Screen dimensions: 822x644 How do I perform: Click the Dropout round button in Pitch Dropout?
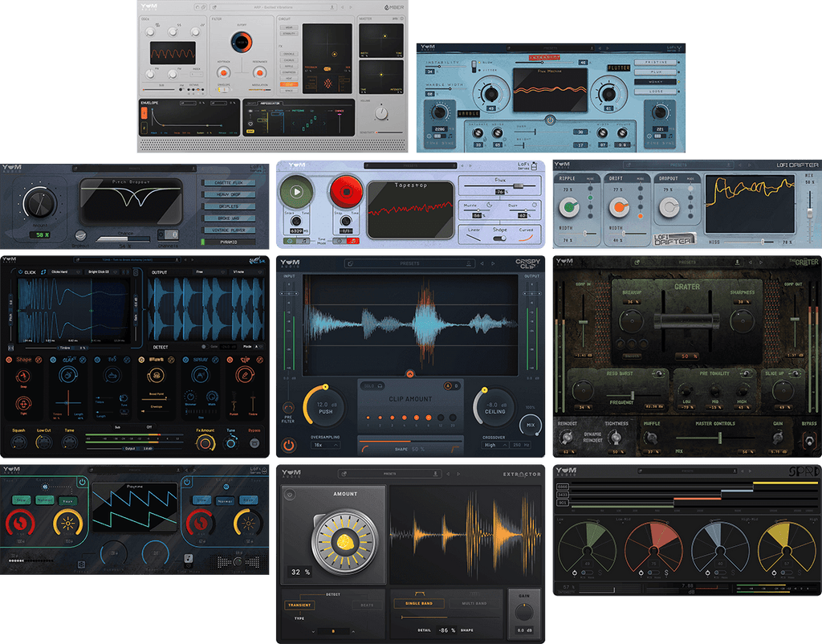[x=80, y=235]
